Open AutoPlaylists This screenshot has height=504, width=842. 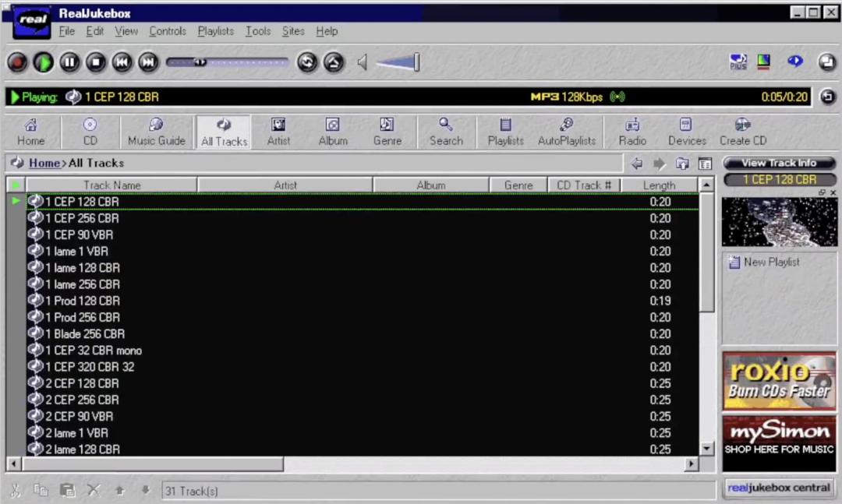(567, 132)
